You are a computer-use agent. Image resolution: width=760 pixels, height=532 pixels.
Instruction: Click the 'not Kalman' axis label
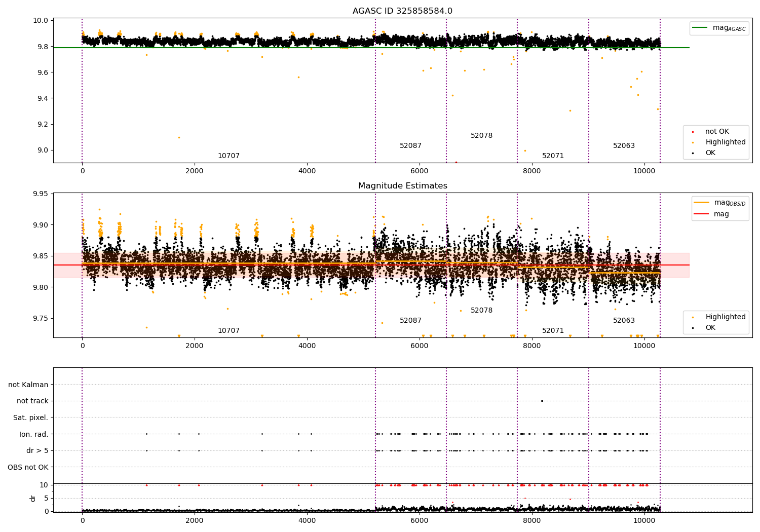point(28,385)
